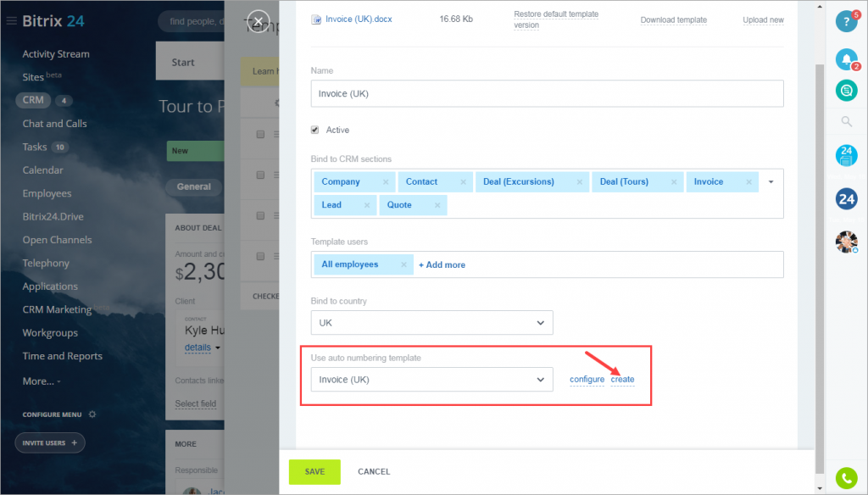Open the hamburger menu beside Bitrix 24 logo
Viewport: 868px width, 495px height.
pos(12,21)
